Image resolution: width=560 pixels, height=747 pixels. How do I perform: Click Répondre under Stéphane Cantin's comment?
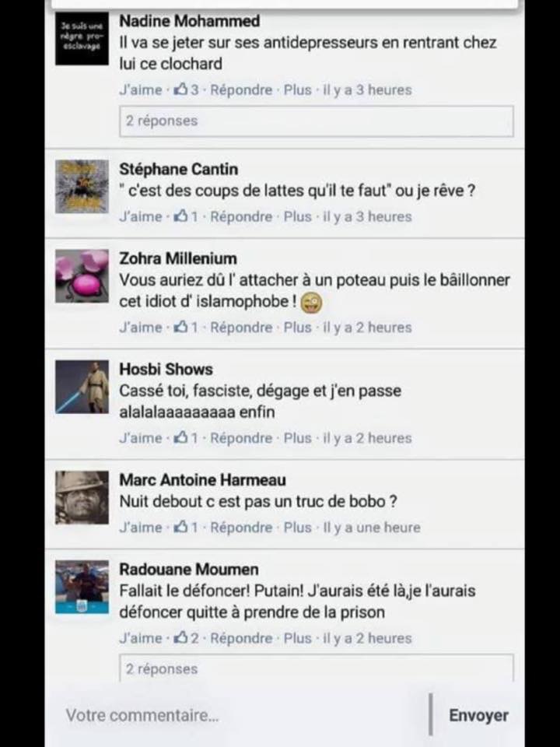[x=241, y=217]
